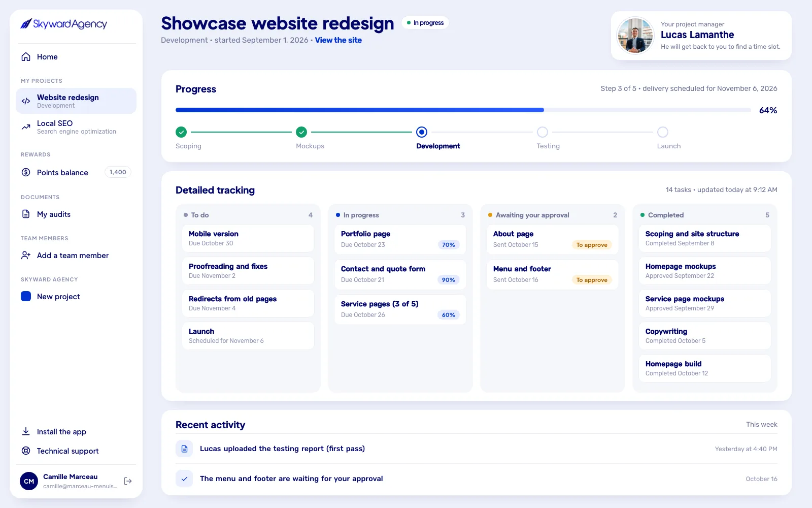Click the active Development step marker
Viewport: 812px width, 508px height.
coord(422,132)
